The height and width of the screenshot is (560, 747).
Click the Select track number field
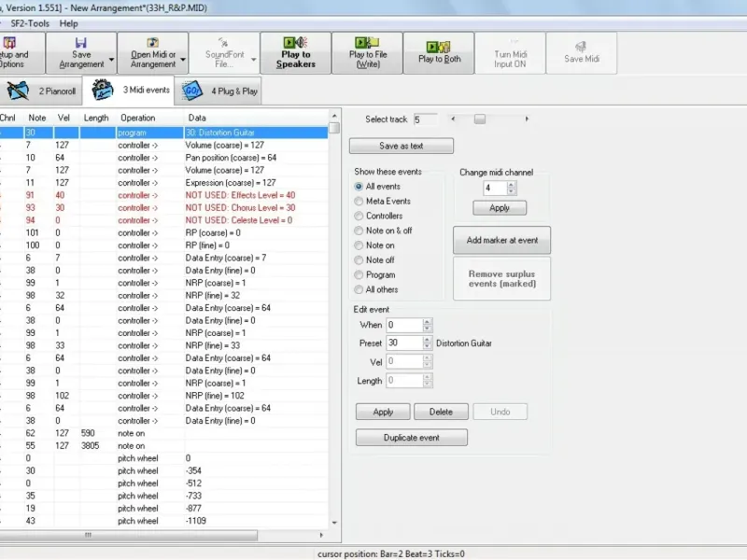click(x=426, y=119)
